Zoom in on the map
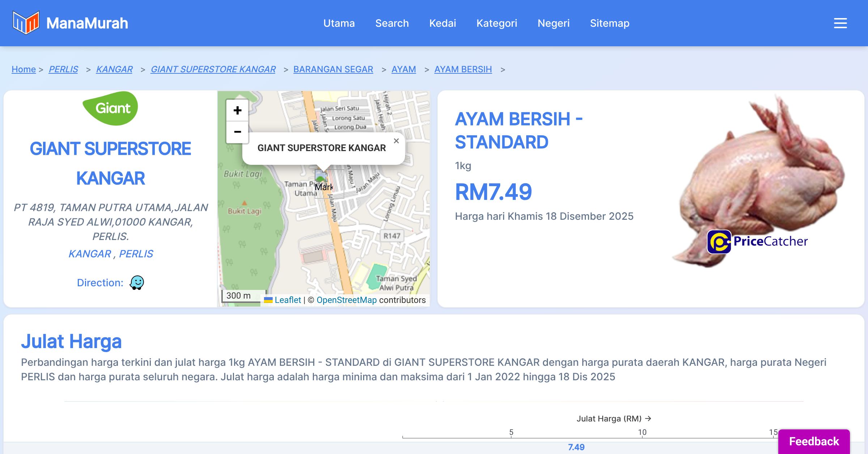This screenshot has width=868, height=454. (237, 110)
